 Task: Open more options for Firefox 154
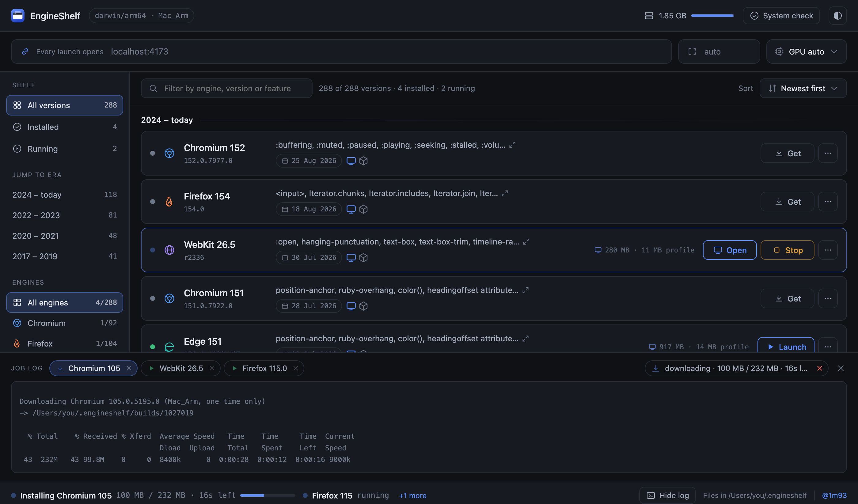pyautogui.click(x=828, y=202)
